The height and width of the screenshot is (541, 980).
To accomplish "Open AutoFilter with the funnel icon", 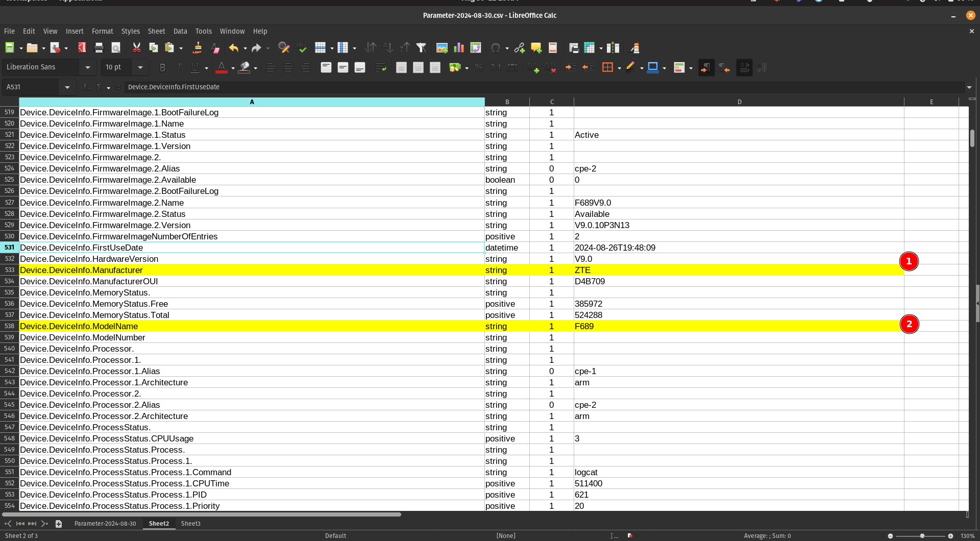I will [x=421, y=48].
